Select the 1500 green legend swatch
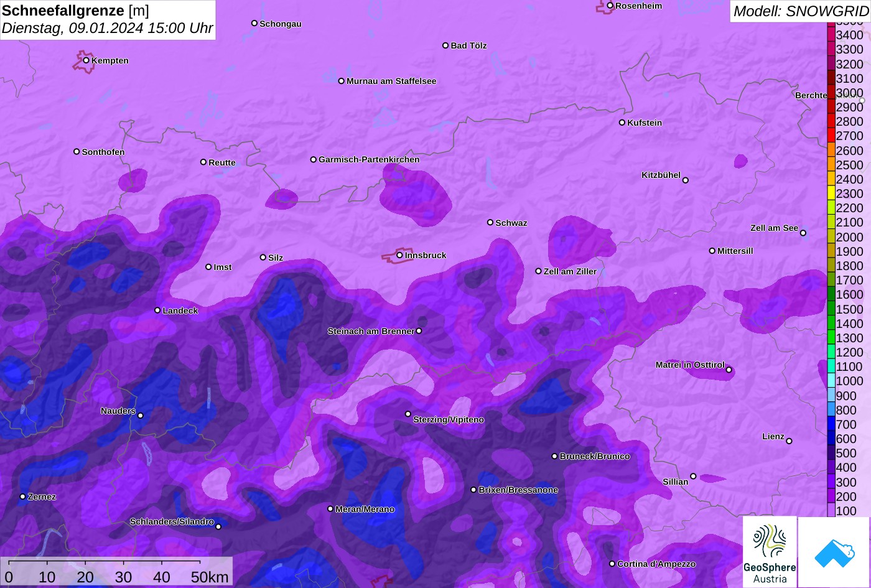This screenshot has height=588, width=871. tap(831, 309)
